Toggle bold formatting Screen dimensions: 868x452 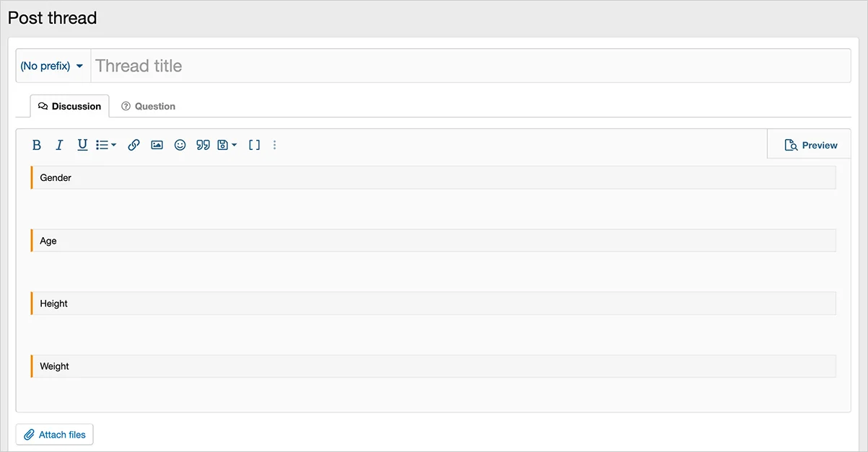(37, 145)
